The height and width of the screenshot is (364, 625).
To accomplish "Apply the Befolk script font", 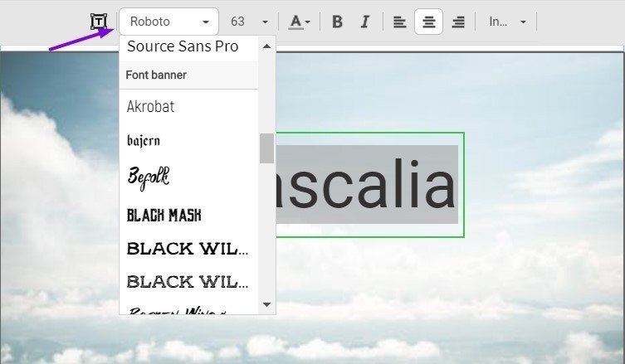I will (148, 177).
